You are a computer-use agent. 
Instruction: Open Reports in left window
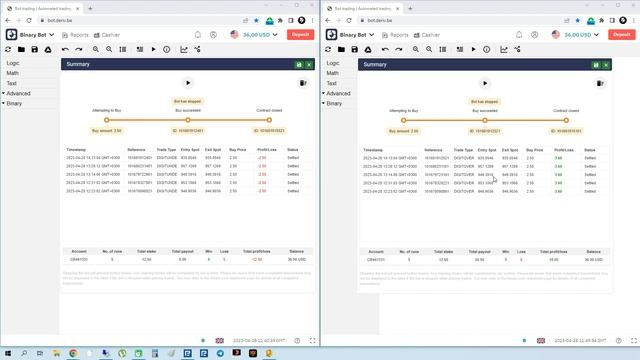coord(75,35)
